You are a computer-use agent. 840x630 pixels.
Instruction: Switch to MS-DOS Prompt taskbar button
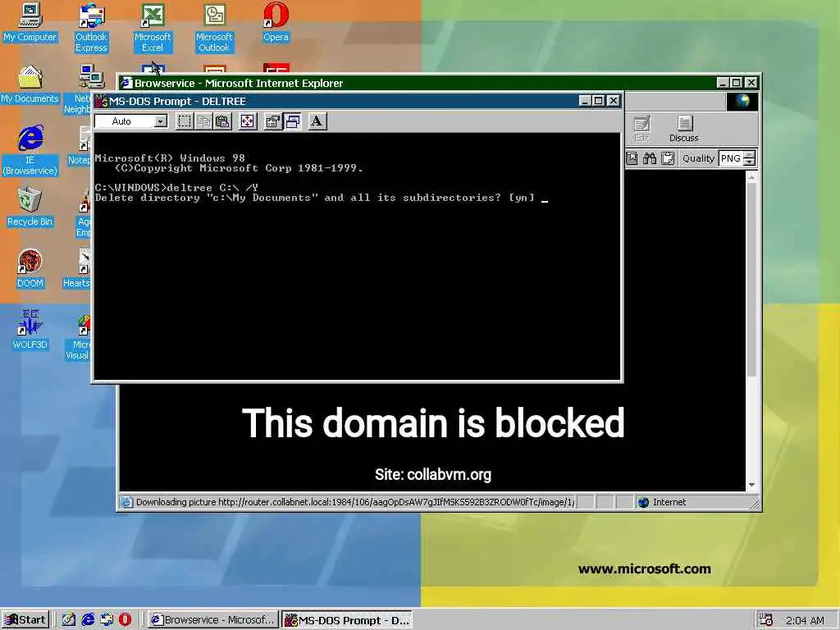tap(347, 620)
